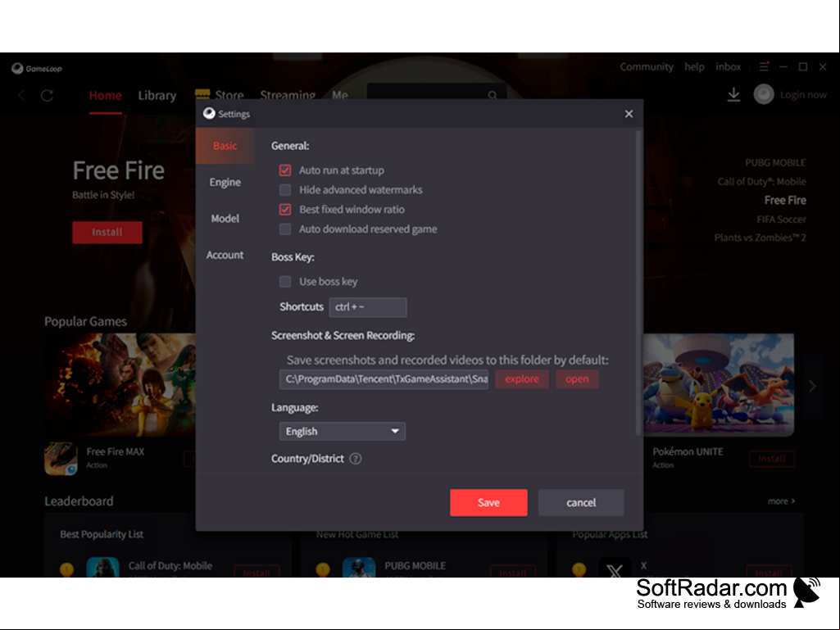This screenshot has width=840, height=630.
Task: Click the refresh icon in the toolbar
Action: coord(48,95)
